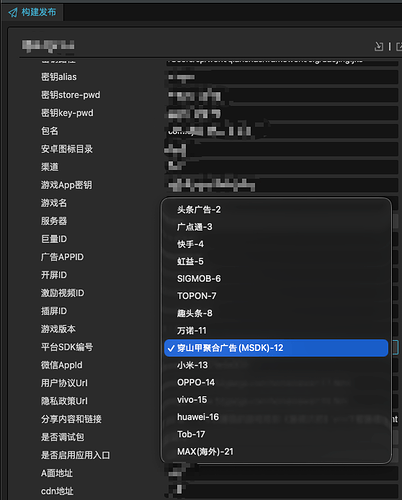Click the 游戏名 label
Image resolution: width=402 pixels, height=500 pixels.
click(54, 203)
